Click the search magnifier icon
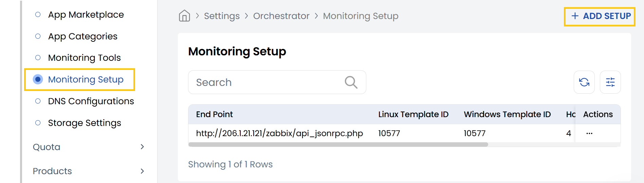 [x=351, y=82]
